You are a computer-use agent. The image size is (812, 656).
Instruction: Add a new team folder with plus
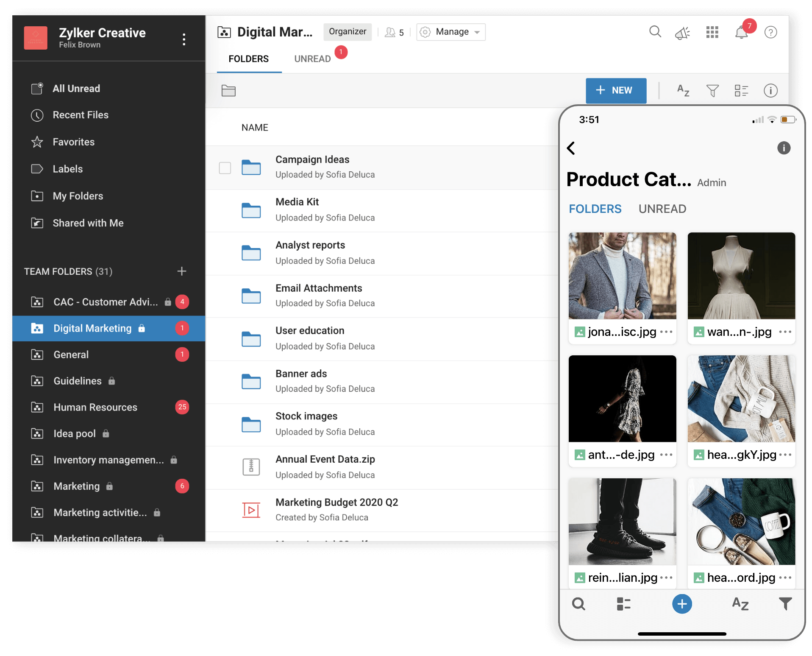181,271
